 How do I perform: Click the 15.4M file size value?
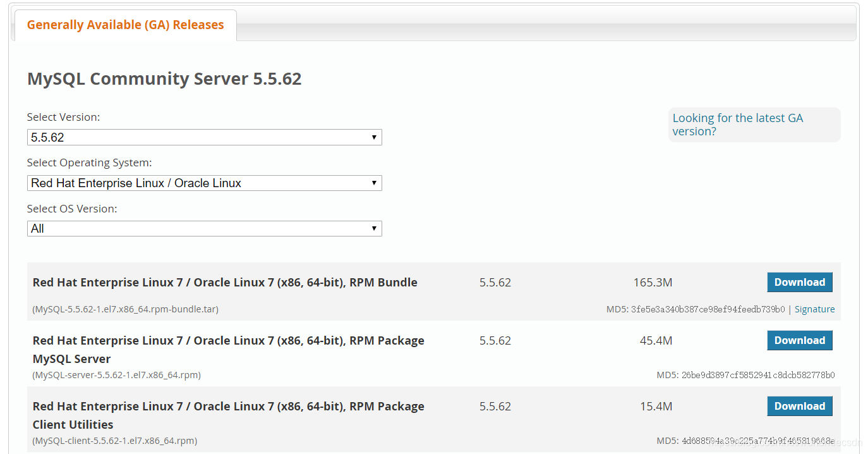click(x=656, y=407)
